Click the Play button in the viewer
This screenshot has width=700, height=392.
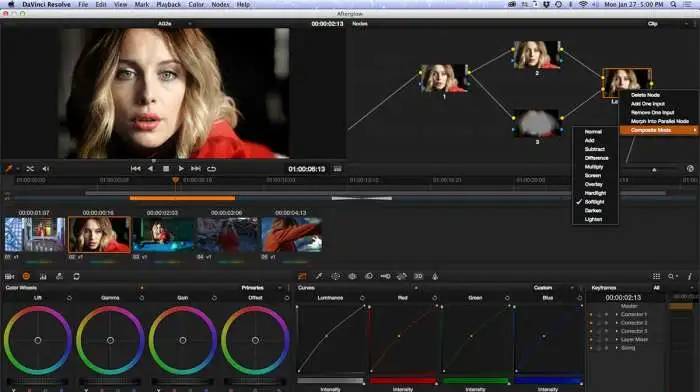(181, 169)
